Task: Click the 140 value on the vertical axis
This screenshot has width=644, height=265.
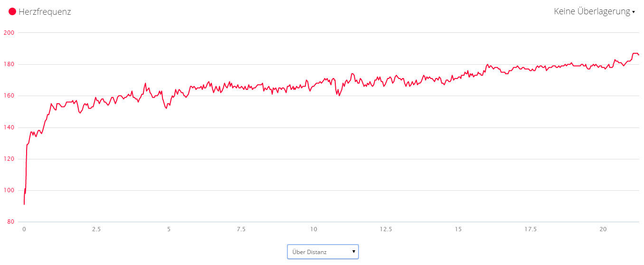Action: pyautogui.click(x=9, y=128)
